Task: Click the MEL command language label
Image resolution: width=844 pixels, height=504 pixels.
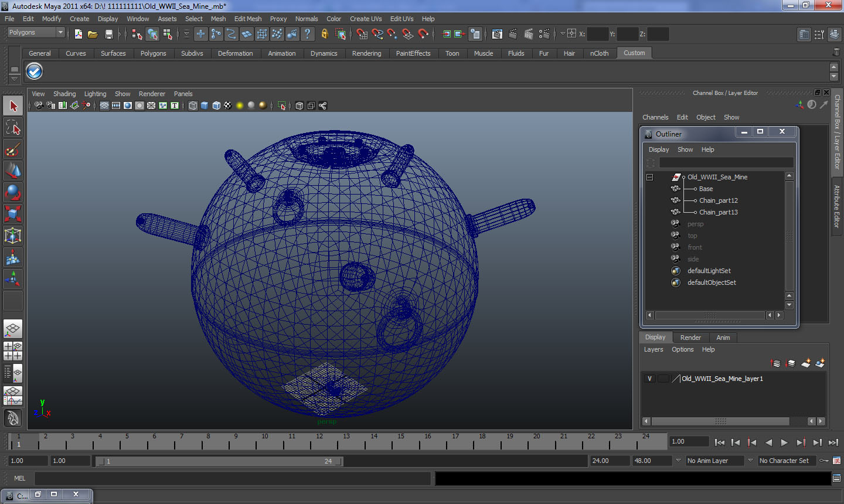Action: pos(20,478)
